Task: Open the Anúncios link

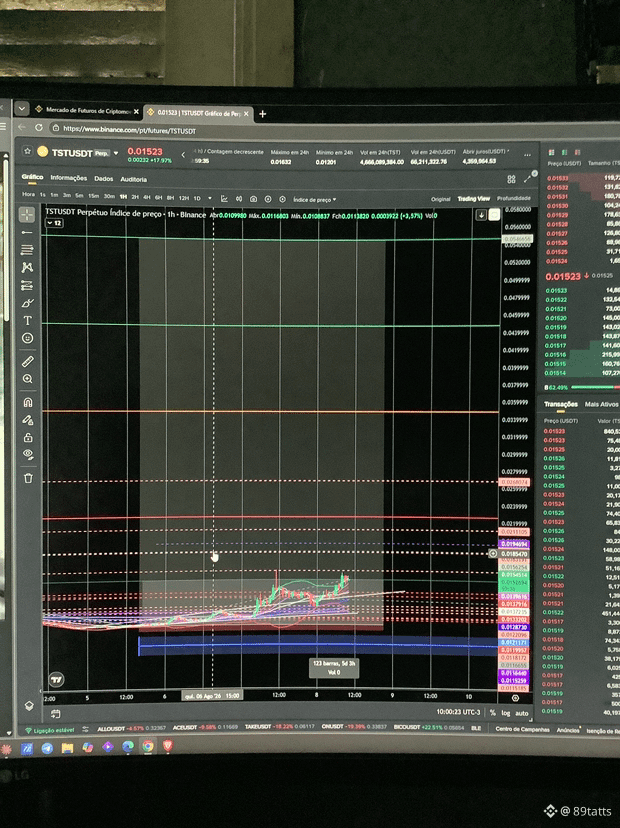Action: [x=568, y=730]
